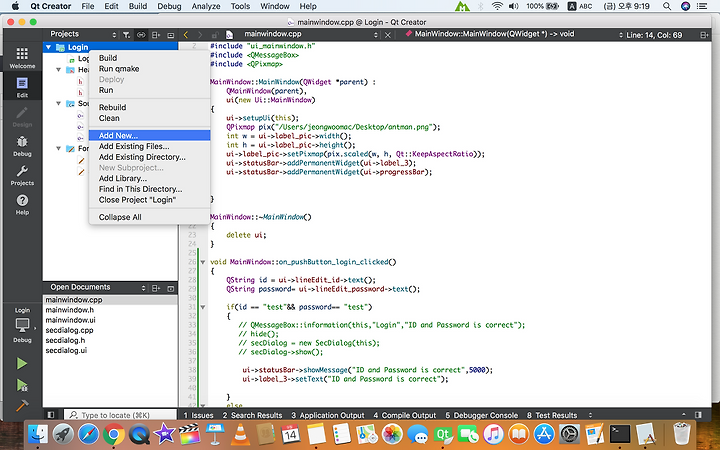Image resolution: width=720 pixels, height=450 pixels.
Task: Close the mainwindow.cpp document
Action: click(x=388, y=35)
